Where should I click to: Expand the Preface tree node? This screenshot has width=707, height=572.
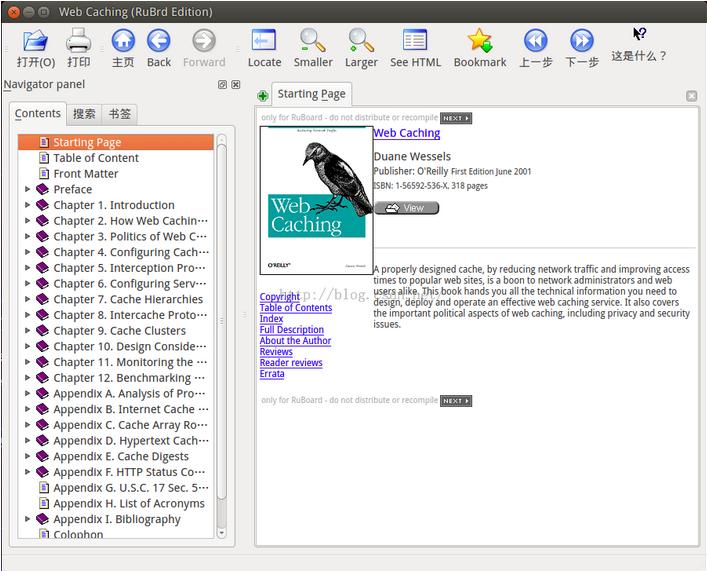coord(28,189)
